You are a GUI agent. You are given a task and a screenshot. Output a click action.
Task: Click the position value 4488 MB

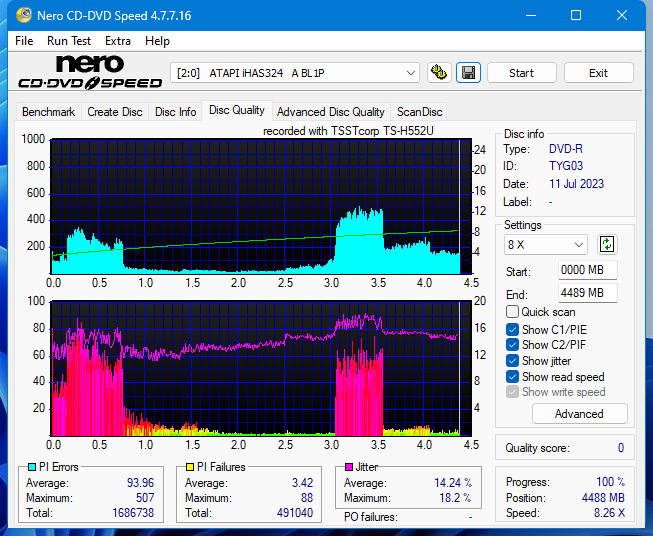pyautogui.click(x=603, y=498)
